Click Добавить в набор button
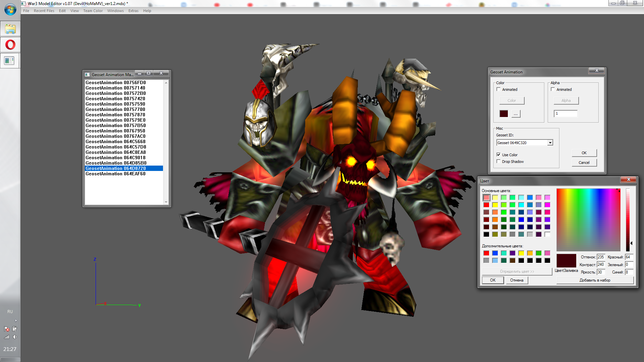Screen dimensions: 644x362 pyautogui.click(x=595, y=280)
